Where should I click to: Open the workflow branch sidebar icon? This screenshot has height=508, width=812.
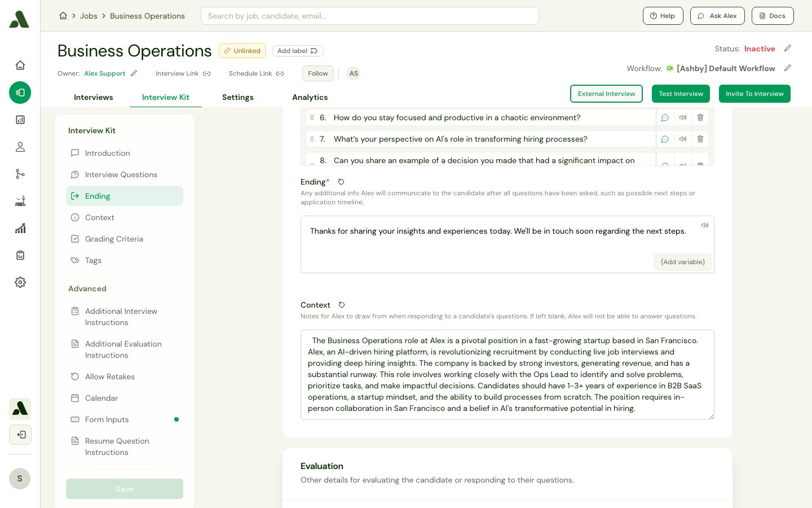[x=20, y=174]
